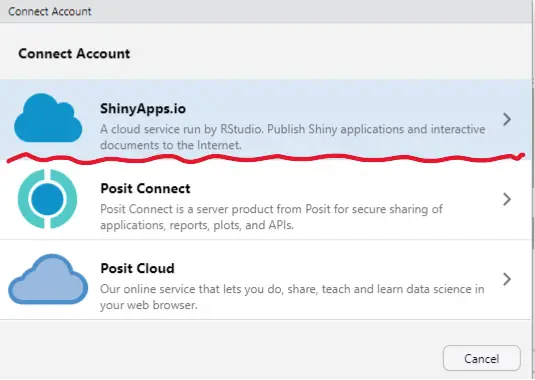The width and height of the screenshot is (535, 380).
Task: Open Posit Connect via its right chevron
Action: (507, 199)
